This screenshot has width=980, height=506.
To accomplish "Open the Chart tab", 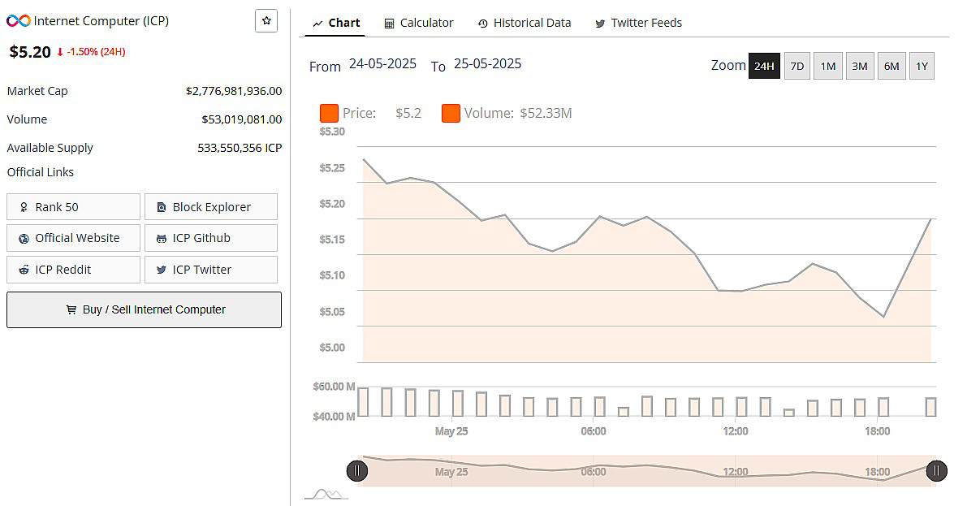I will [x=335, y=23].
